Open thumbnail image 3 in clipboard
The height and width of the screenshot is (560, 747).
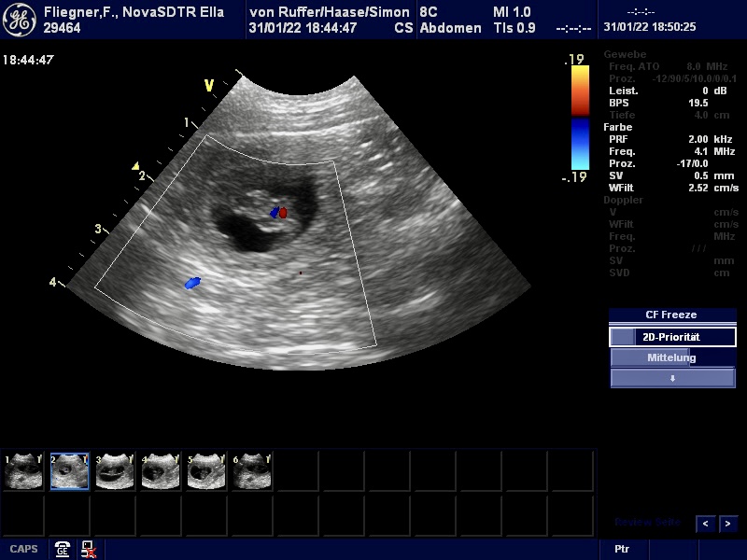[x=115, y=472]
